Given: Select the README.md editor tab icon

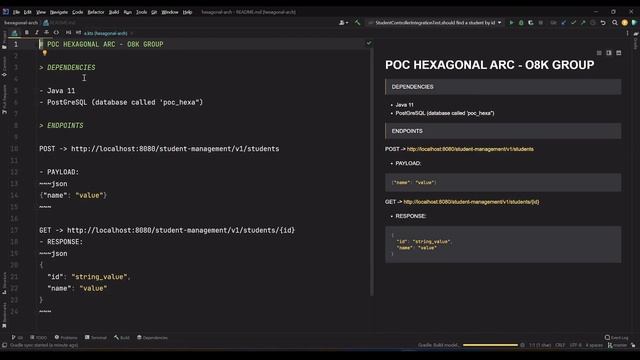Looking at the screenshot, I should click(14, 33).
